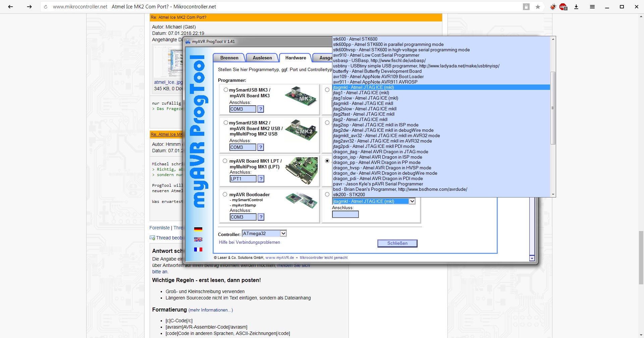Click the programmer list scroll-up arrow
The width and height of the screenshot is (644, 338).
tap(553, 39)
